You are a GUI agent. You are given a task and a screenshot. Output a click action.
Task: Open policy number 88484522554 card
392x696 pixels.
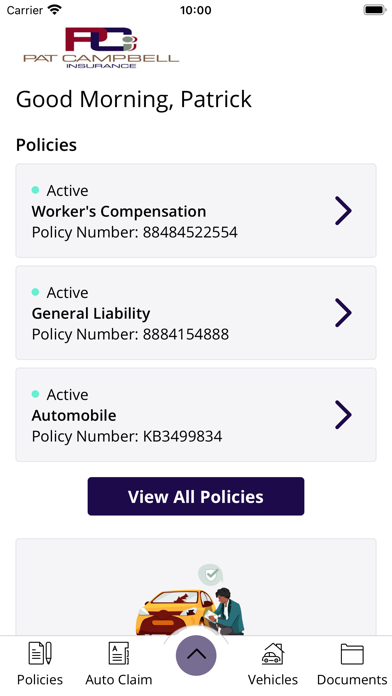tap(196, 211)
